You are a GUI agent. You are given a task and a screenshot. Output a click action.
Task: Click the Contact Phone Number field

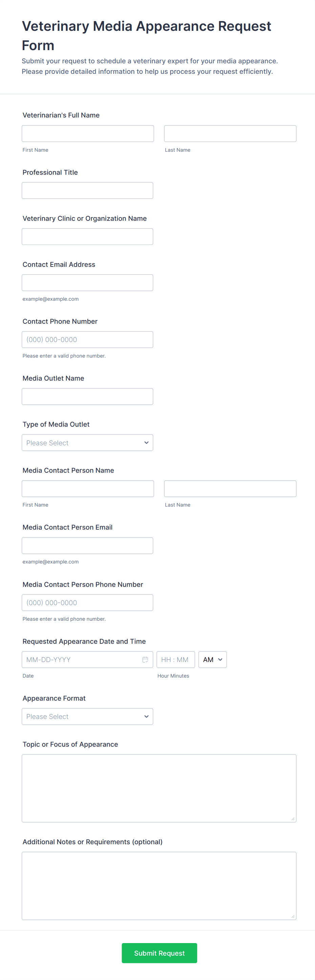tap(87, 339)
